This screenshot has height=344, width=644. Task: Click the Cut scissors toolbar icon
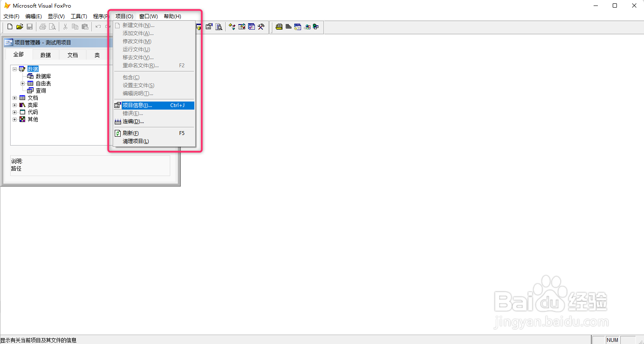pos(66,27)
